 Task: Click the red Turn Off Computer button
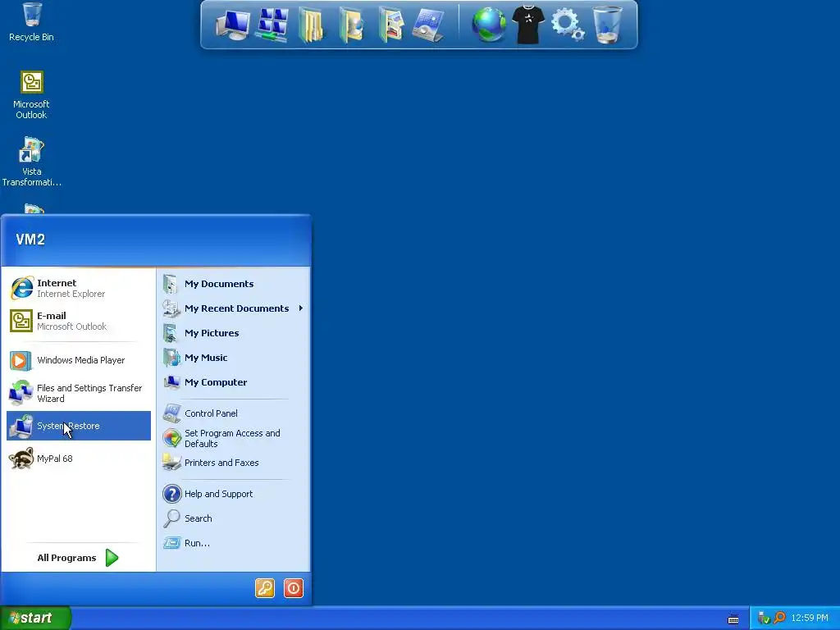click(x=294, y=588)
